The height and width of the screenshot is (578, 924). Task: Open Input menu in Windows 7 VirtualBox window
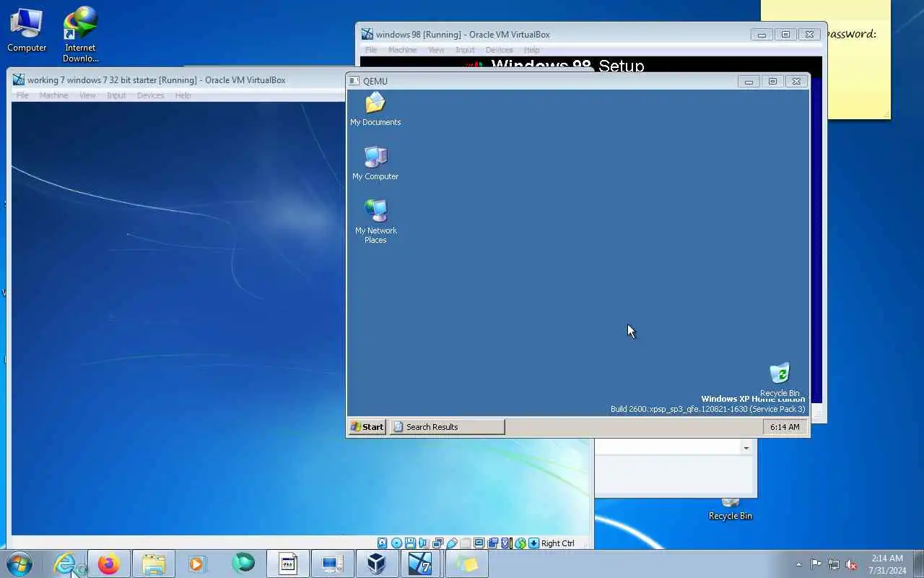click(116, 95)
